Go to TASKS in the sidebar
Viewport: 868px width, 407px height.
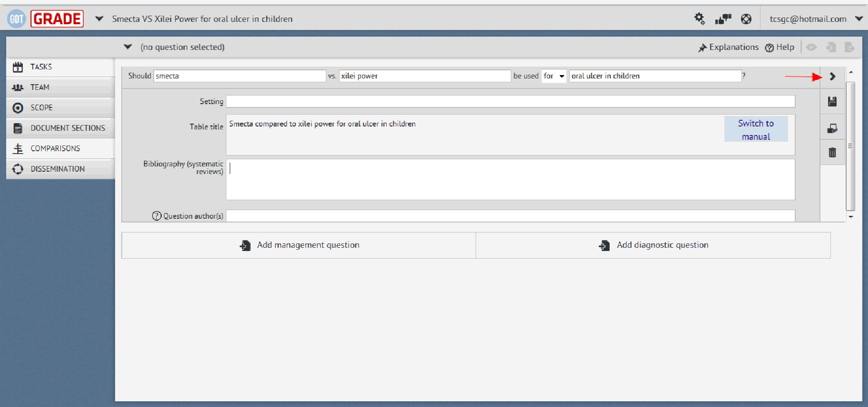(60, 67)
